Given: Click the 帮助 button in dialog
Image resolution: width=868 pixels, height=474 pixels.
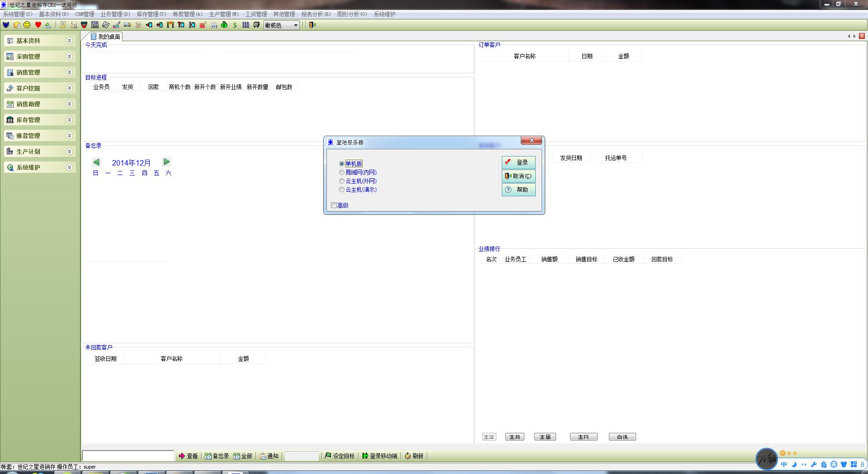Looking at the screenshot, I should tap(519, 190).
